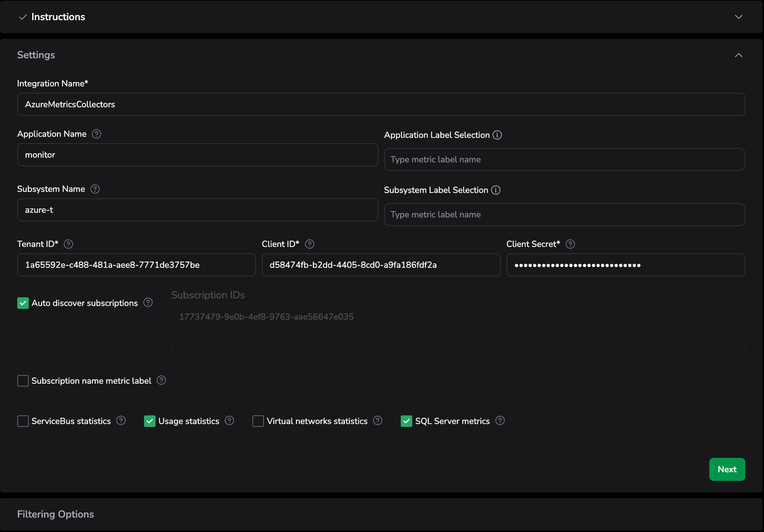764x532 pixels.
Task: Click help icon next to Subsystem Name
Action: tap(95, 189)
